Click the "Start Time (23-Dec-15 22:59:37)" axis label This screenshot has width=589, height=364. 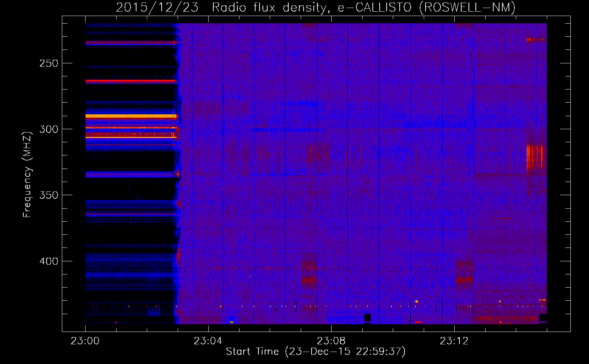(x=316, y=352)
